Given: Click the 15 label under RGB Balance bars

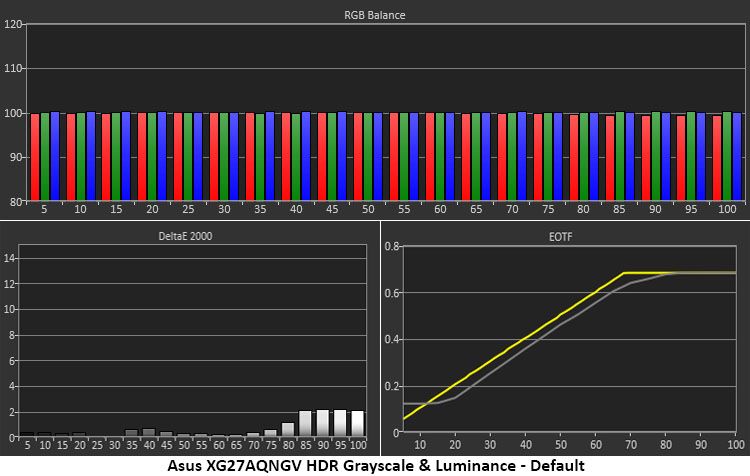Looking at the screenshot, I should coord(116,210).
